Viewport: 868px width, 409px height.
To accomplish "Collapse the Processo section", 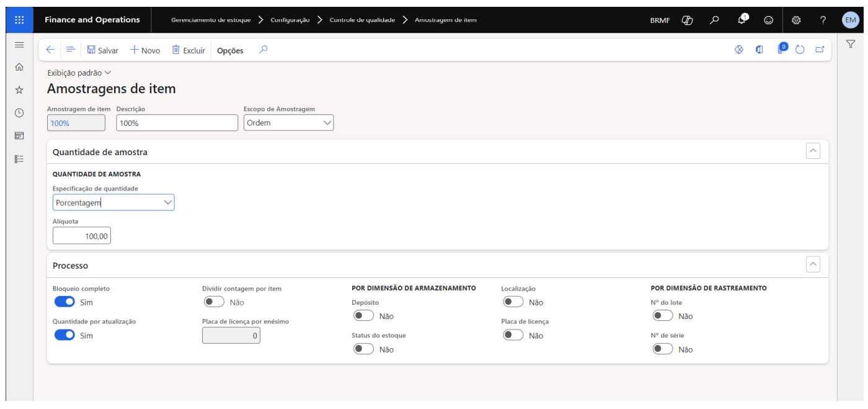I will (813, 265).
